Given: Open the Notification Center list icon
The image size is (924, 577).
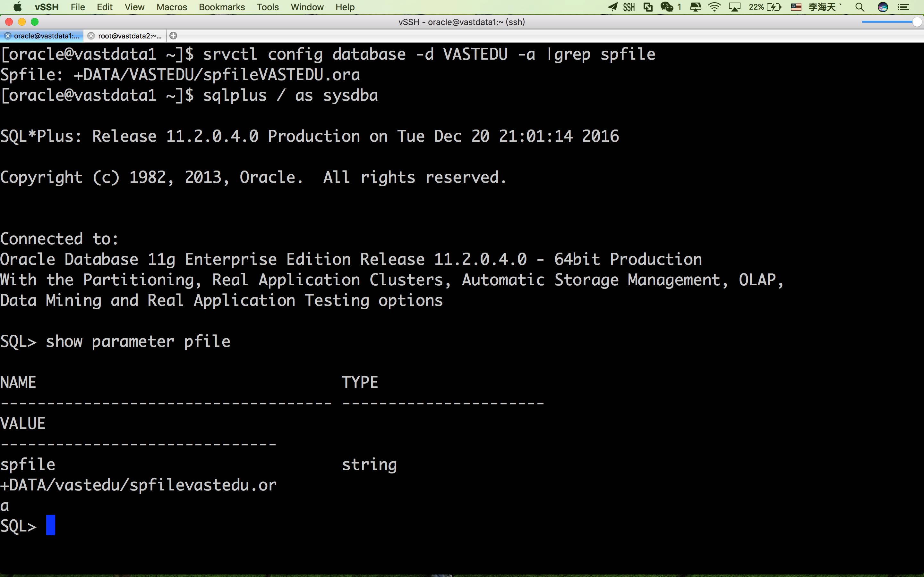Looking at the screenshot, I should pyautogui.click(x=903, y=7).
